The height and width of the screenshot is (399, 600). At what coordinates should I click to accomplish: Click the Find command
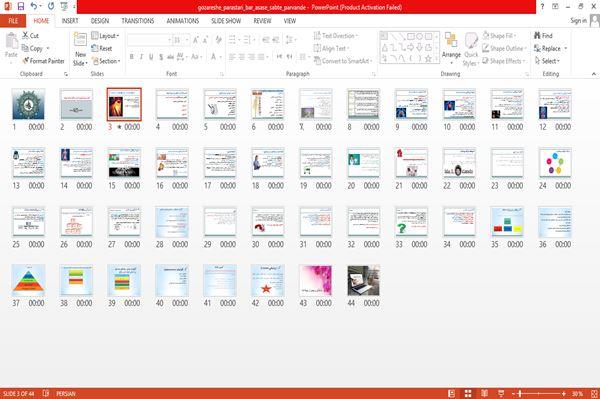[543, 36]
